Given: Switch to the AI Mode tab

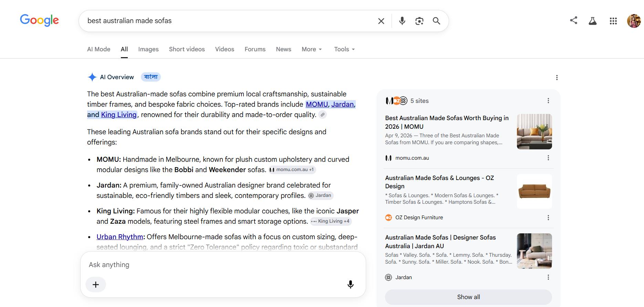Looking at the screenshot, I should coord(99,49).
